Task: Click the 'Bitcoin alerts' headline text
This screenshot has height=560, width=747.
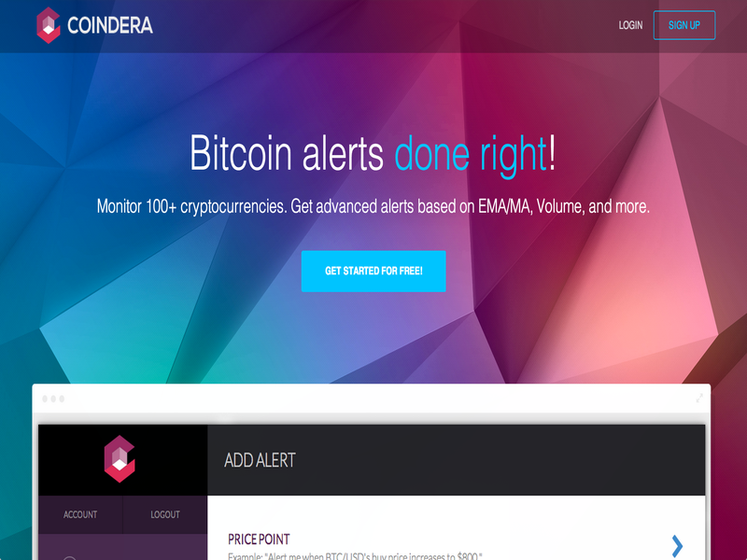Action: pos(287,153)
